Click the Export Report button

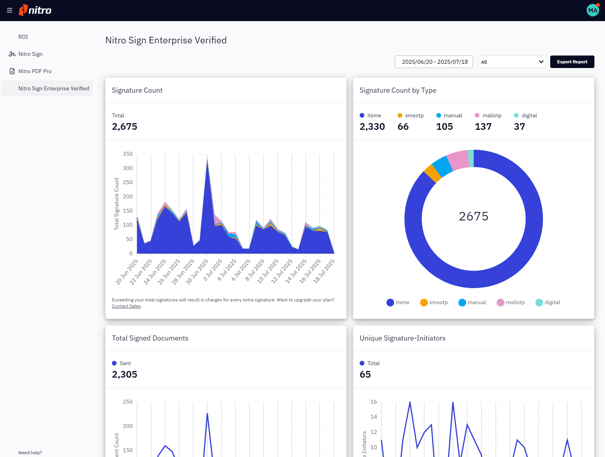572,62
